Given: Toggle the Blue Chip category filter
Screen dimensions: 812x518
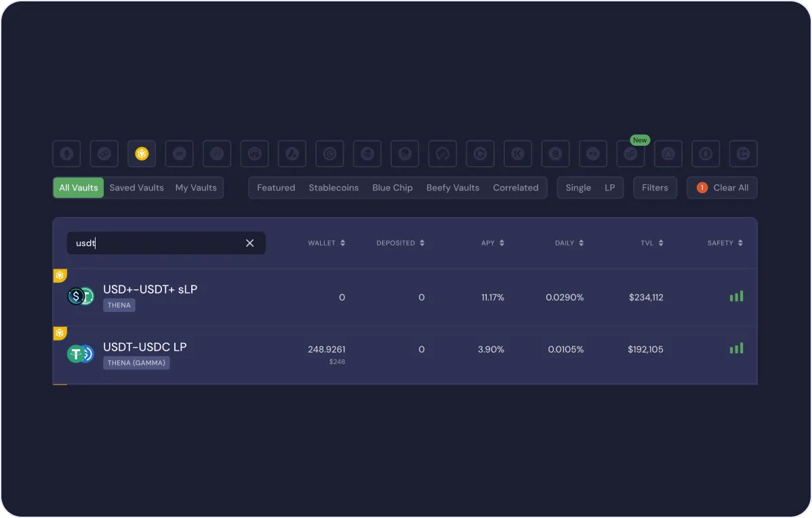Looking at the screenshot, I should click(392, 188).
